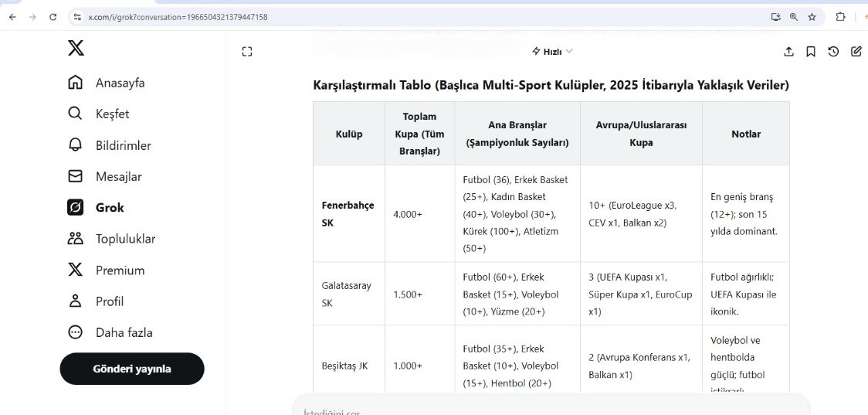Select Bildirimler menu label
The image size is (868, 415).
[x=124, y=146]
